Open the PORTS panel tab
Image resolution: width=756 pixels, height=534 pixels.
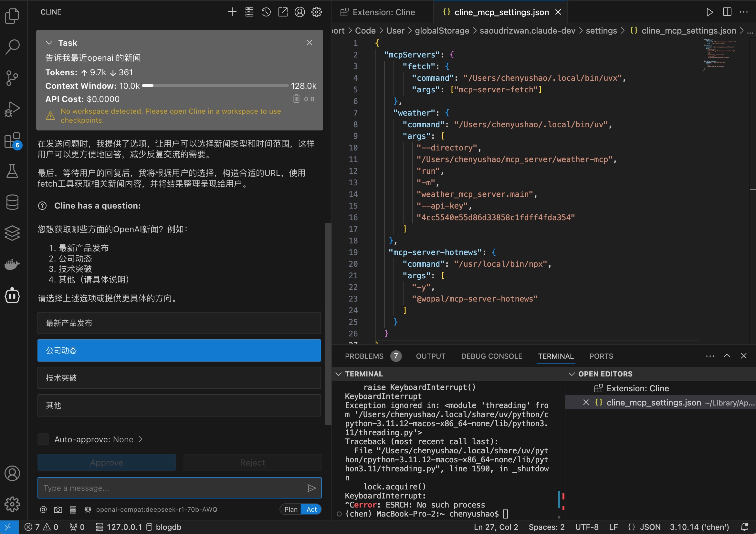pos(601,356)
